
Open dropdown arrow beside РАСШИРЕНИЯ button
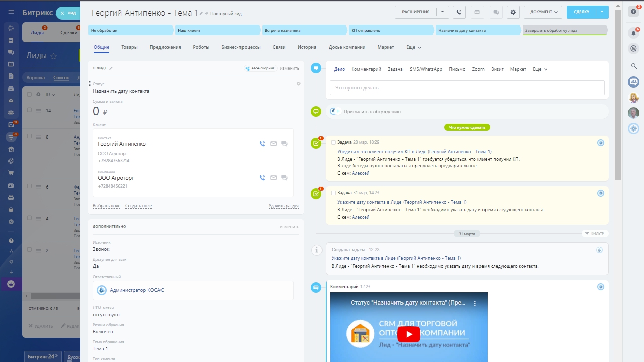pyautogui.click(x=442, y=12)
